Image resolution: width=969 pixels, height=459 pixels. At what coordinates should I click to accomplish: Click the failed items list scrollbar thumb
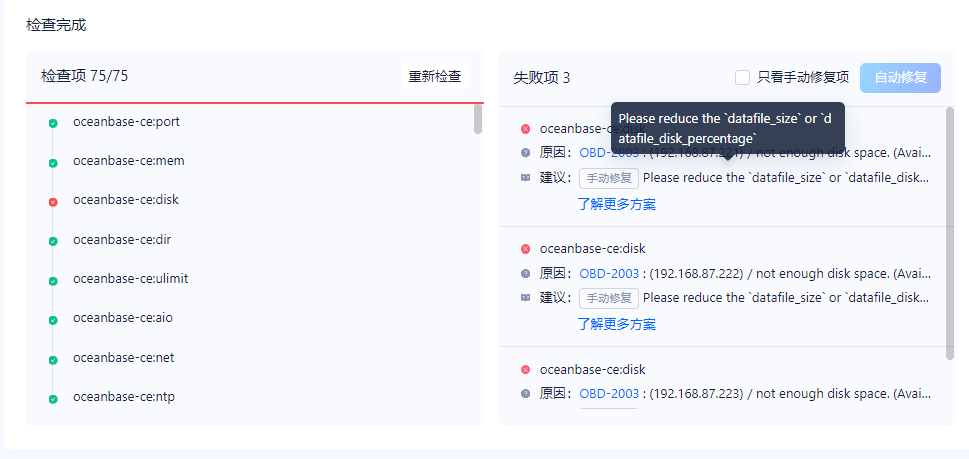tap(950, 234)
